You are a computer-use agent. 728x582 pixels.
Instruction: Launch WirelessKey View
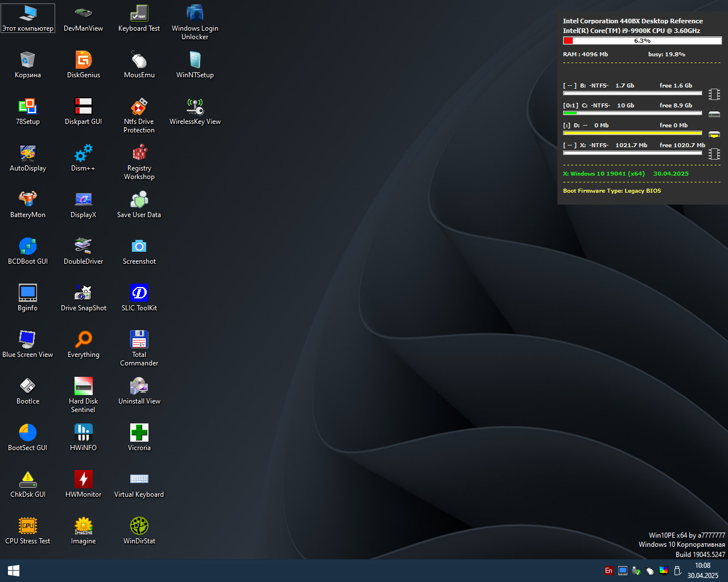coord(195,111)
